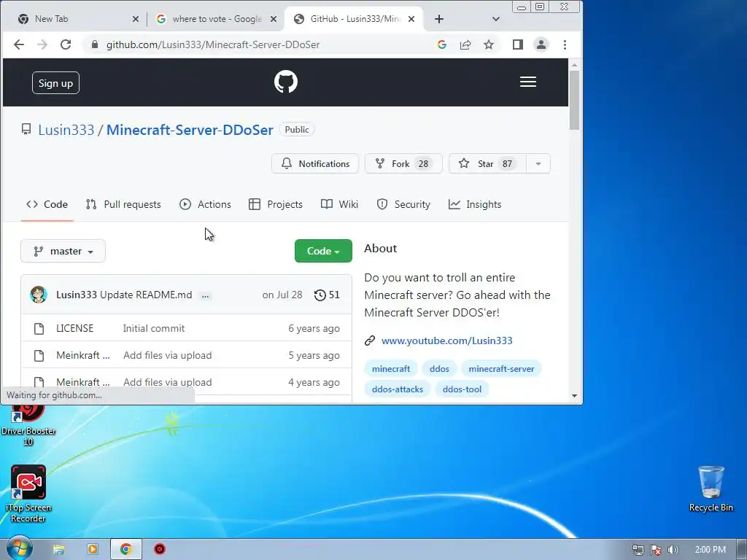Open the Lusin333 owner link
Image resolution: width=747 pixels, height=560 pixels.
pyautogui.click(x=66, y=130)
